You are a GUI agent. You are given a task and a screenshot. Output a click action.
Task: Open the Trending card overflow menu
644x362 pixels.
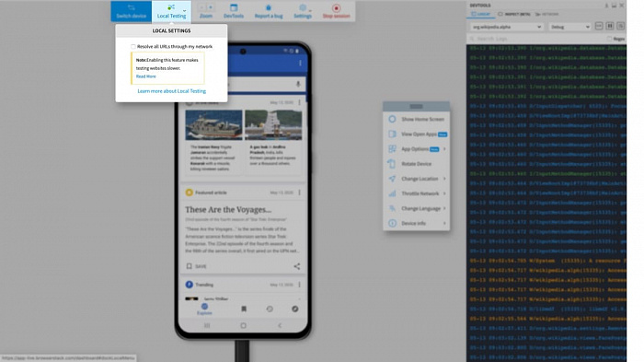299,285
